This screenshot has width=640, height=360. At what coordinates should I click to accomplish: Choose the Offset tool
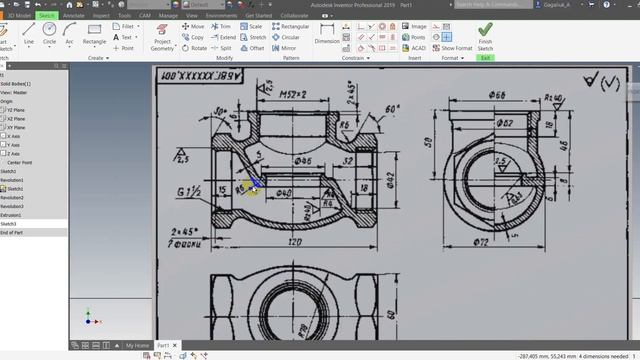[252, 48]
